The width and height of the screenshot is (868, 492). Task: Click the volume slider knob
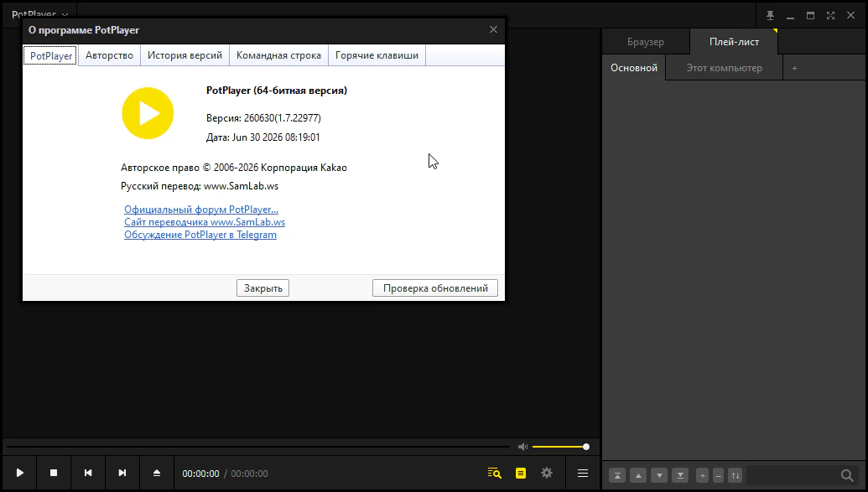[x=585, y=447]
